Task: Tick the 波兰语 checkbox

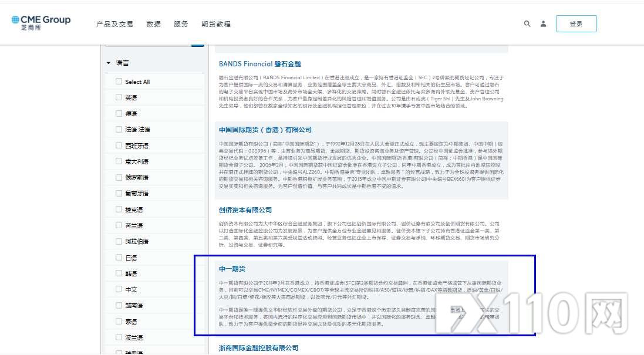Action: (x=119, y=337)
